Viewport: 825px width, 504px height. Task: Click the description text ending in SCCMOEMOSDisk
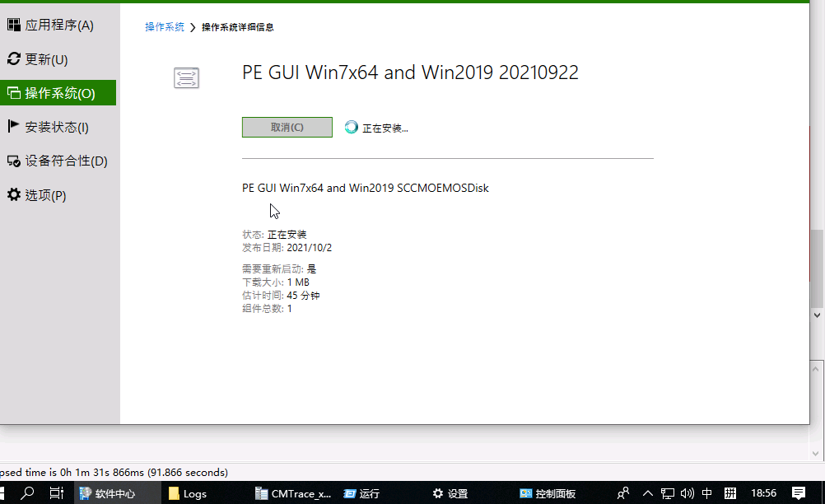click(365, 188)
